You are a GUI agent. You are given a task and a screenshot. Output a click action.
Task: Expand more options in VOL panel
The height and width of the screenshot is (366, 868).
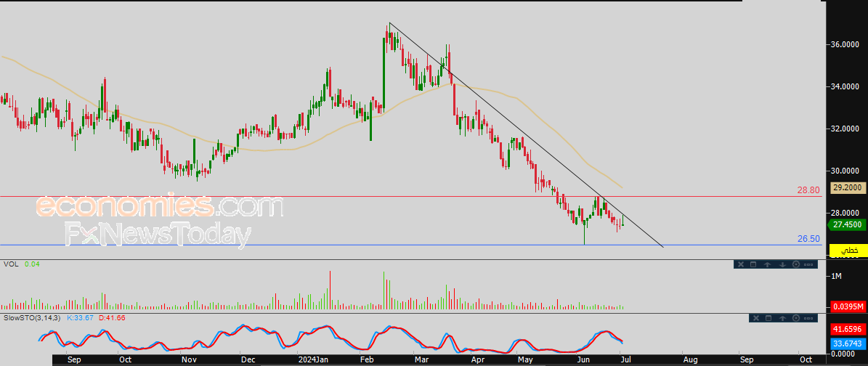(808, 264)
